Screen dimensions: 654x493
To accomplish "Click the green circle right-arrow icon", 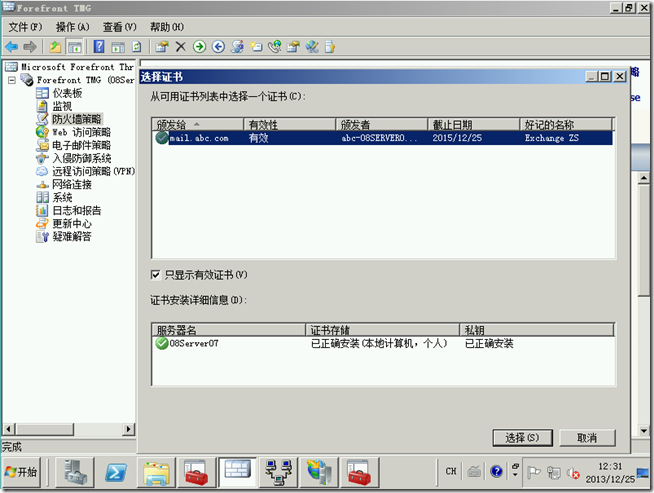I will pos(199,47).
